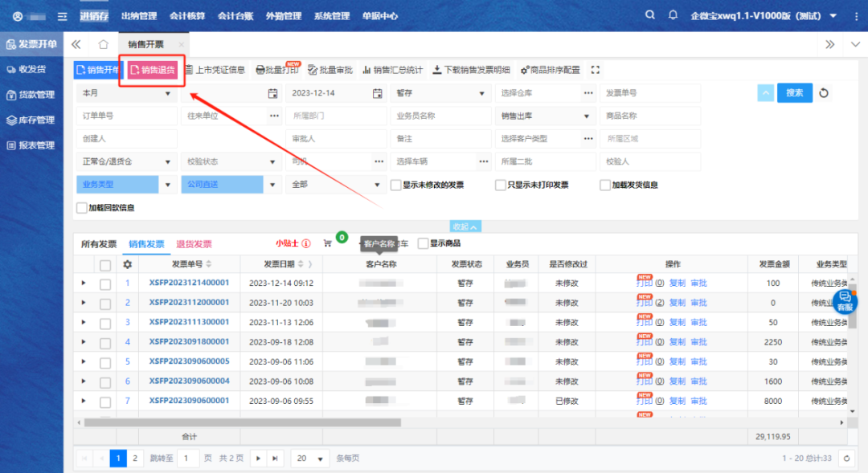This screenshot has width=868, height=473.
Task: Click the search magnifier icon in header
Action: point(649,15)
